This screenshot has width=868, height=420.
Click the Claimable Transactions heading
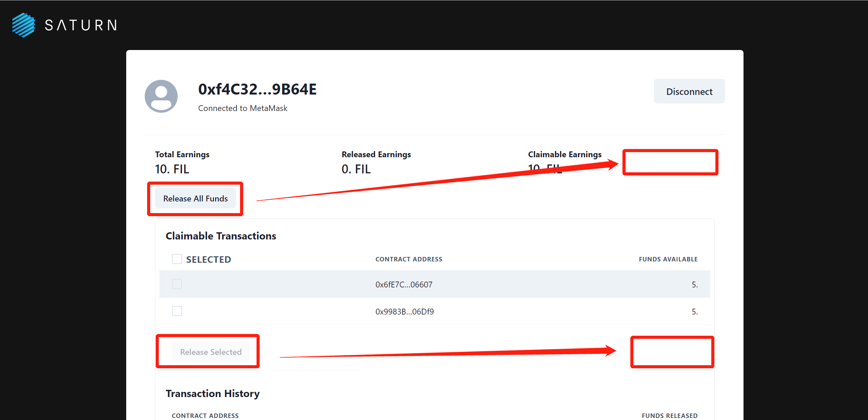[x=221, y=236]
